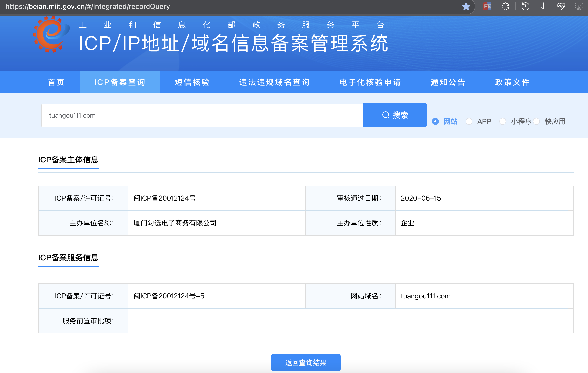Open the FE extension icon

487,7
